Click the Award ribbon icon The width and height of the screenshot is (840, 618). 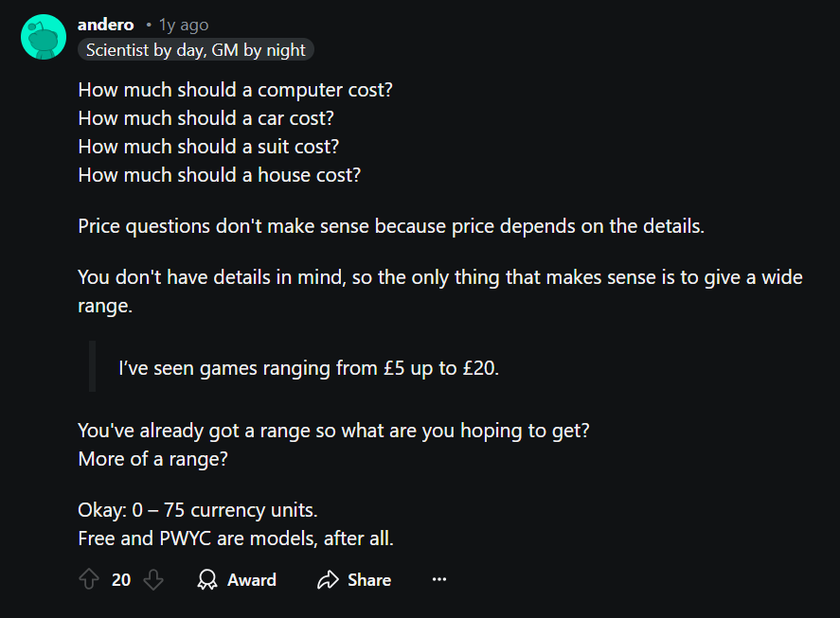[207, 579]
